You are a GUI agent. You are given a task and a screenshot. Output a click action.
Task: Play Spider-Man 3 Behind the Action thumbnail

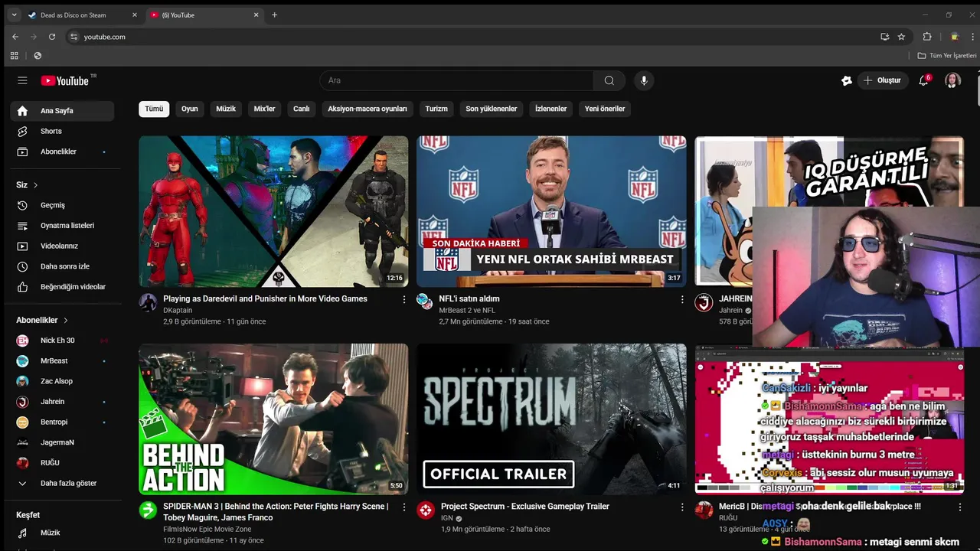[x=273, y=419]
